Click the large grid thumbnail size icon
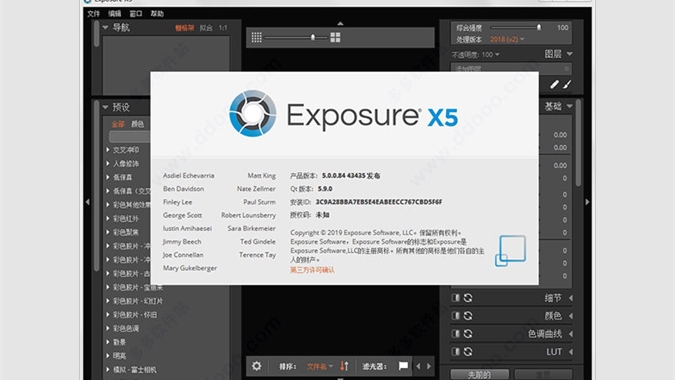675x380 pixels. (x=335, y=37)
